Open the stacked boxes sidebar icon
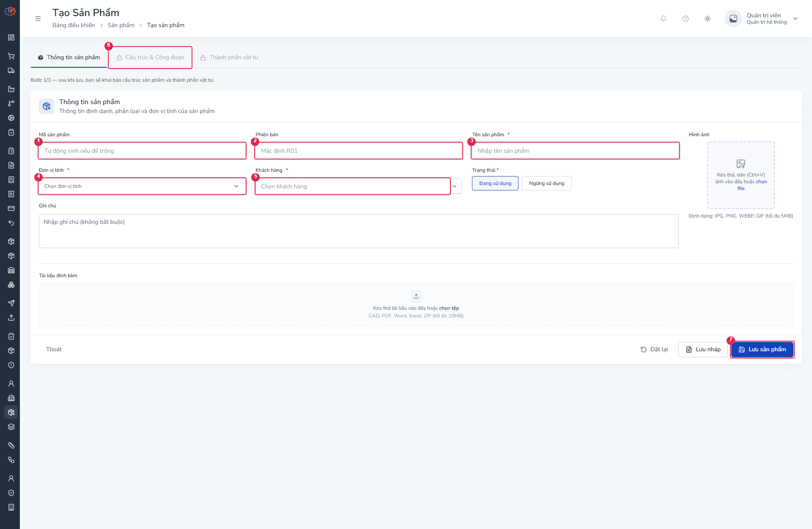 [11, 285]
